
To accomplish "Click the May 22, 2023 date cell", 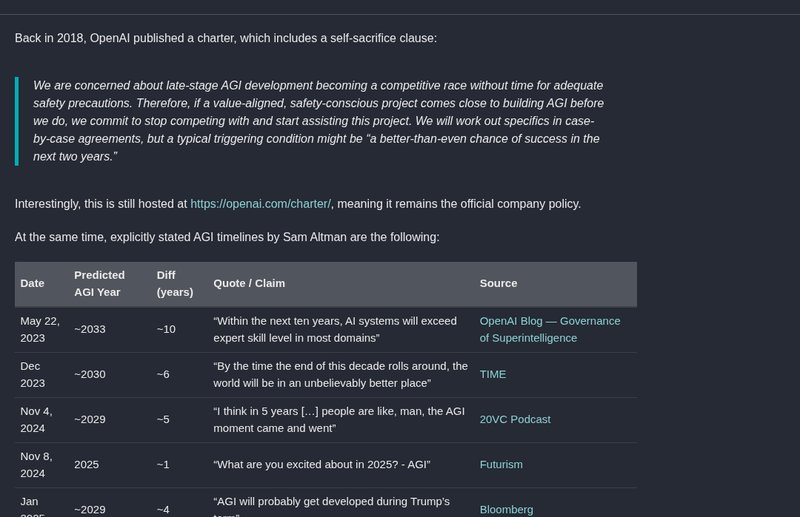I will tap(40, 329).
